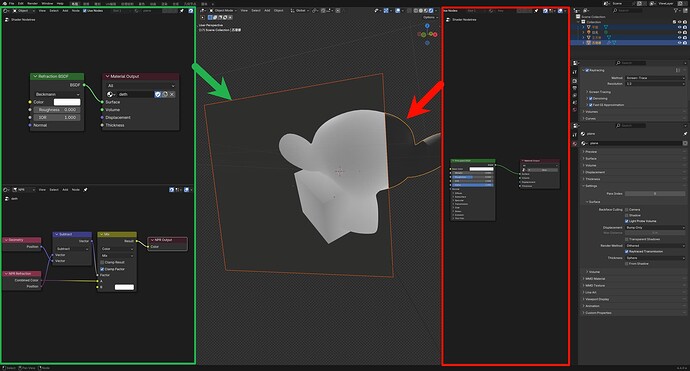The height and width of the screenshot is (371, 690).
Task: Toggle Use Nodes checkbox in shader editor
Action: 84,11
